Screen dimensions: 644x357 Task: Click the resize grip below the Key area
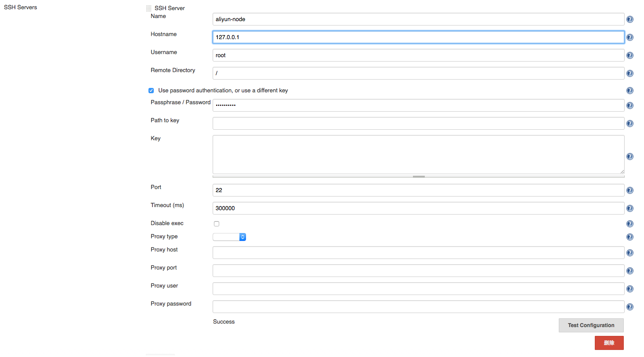click(418, 175)
